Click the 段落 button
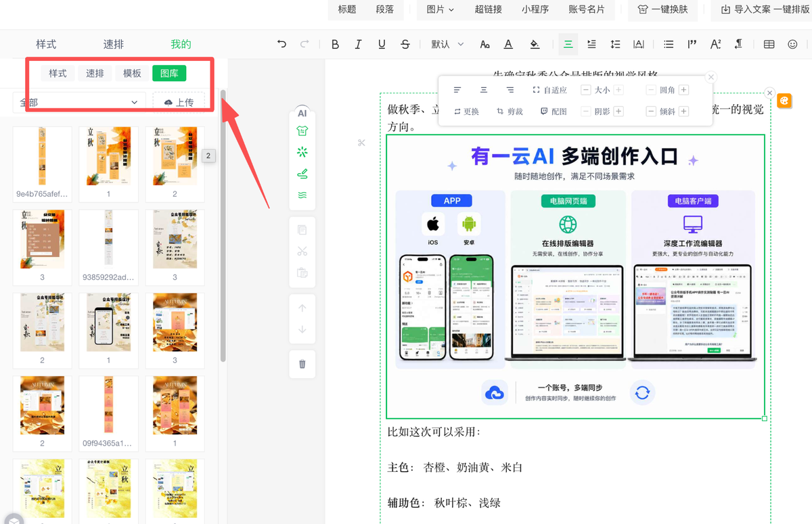 pos(385,9)
